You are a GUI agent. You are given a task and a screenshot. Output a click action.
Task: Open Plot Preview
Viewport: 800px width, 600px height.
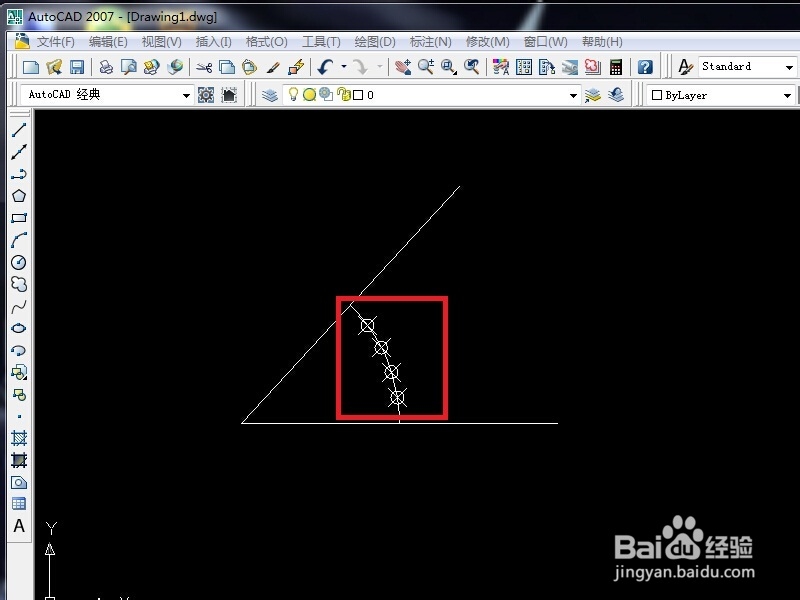(129, 67)
